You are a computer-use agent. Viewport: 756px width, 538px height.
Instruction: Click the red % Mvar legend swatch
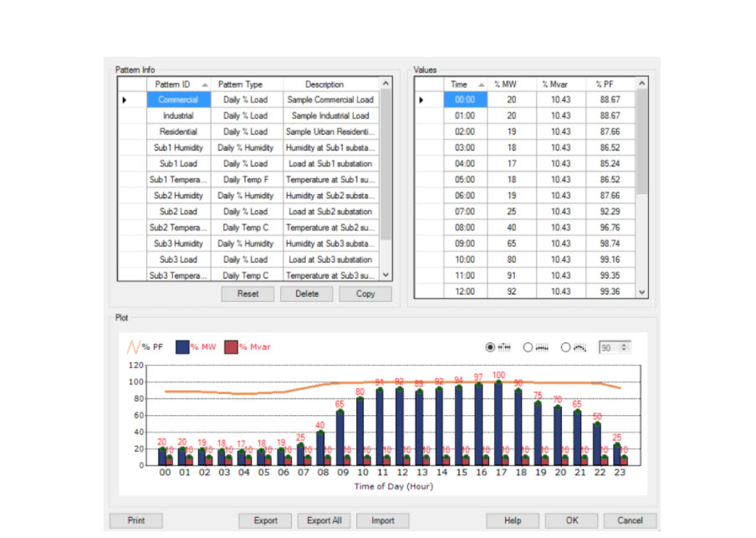pos(231,346)
